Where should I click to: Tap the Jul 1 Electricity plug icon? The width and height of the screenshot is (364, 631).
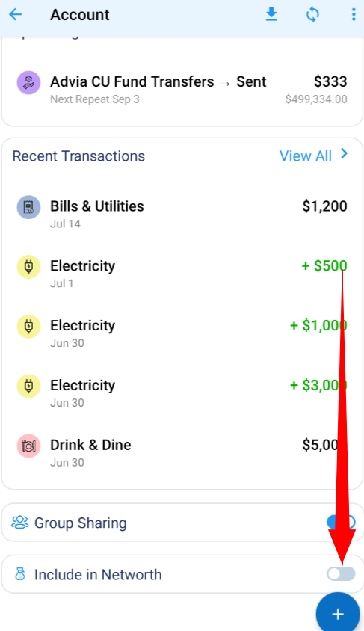pos(28,267)
